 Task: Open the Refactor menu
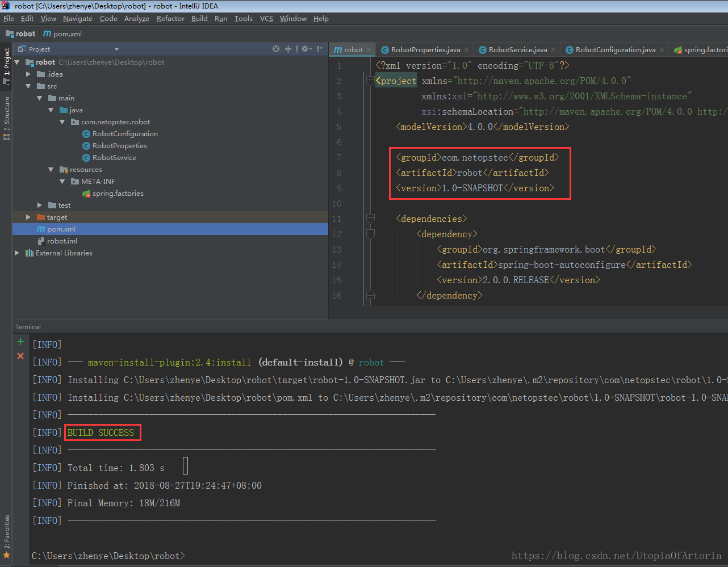tap(170, 19)
